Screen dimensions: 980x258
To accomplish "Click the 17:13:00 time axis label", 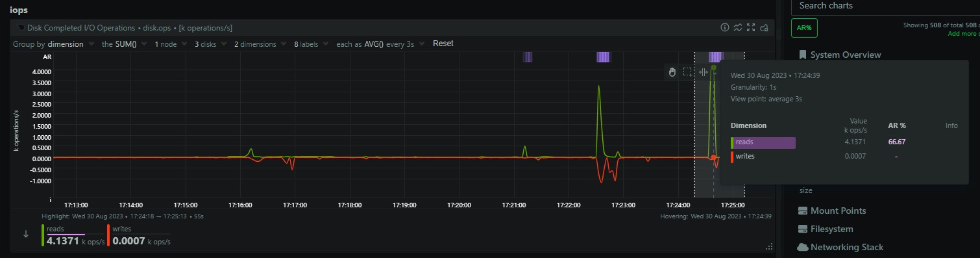I will (76, 205).
